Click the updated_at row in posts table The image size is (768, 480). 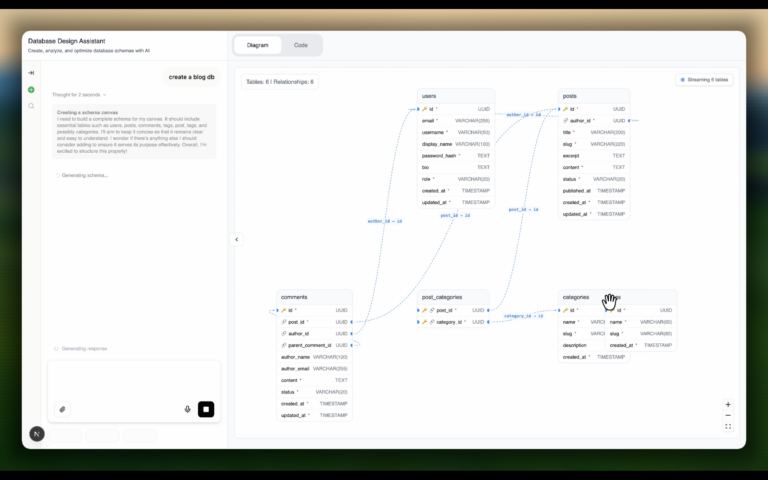[594, 214]
